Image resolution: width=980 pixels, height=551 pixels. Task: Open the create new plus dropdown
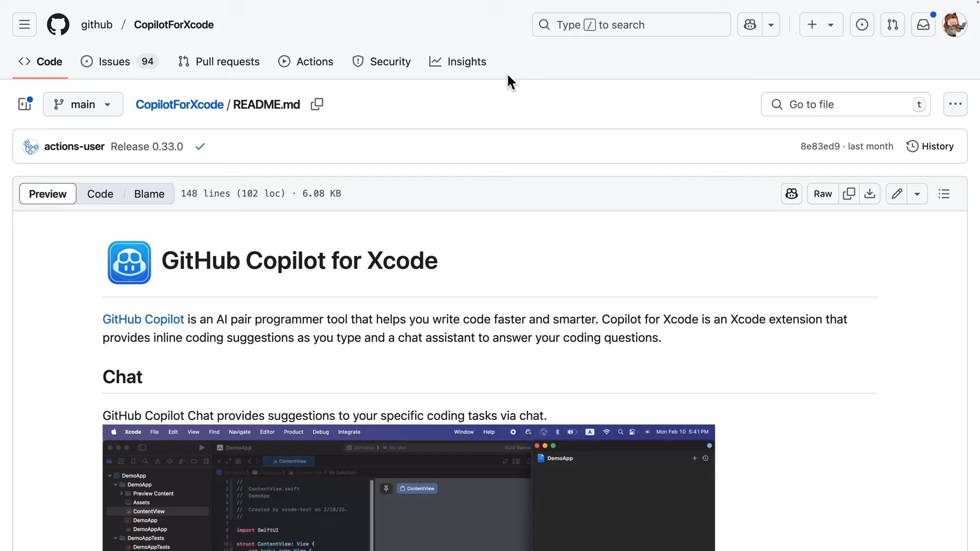[821, 24]
